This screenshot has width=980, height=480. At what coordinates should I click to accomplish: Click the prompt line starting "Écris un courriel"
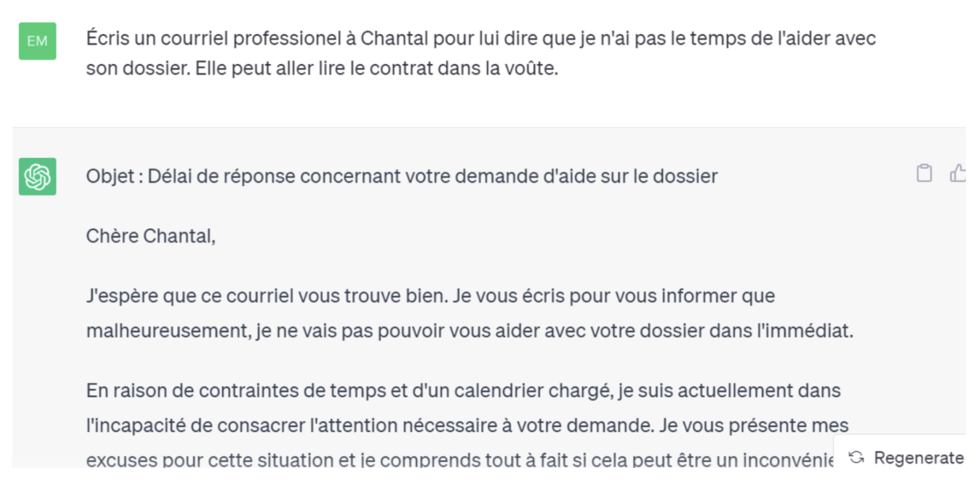(x=481, y=39)
